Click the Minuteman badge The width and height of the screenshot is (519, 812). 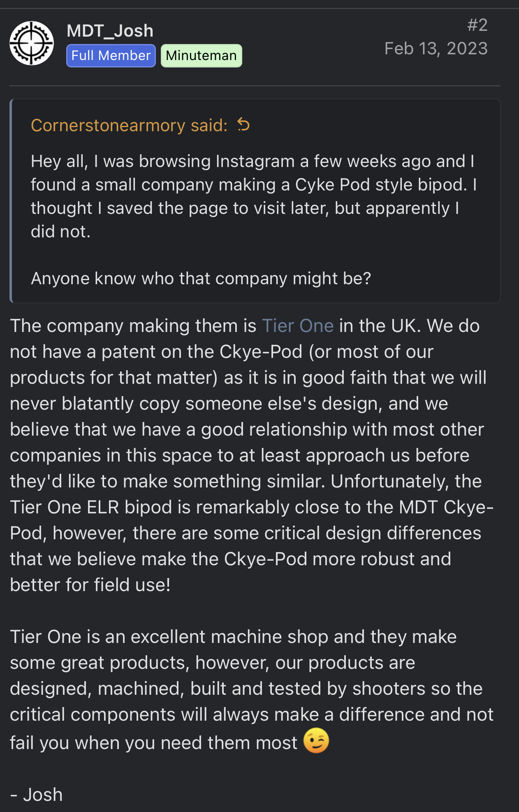coord(201,56)
